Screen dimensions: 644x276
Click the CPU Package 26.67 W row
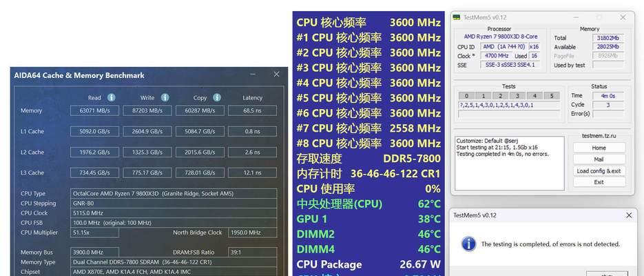[368, 264]
